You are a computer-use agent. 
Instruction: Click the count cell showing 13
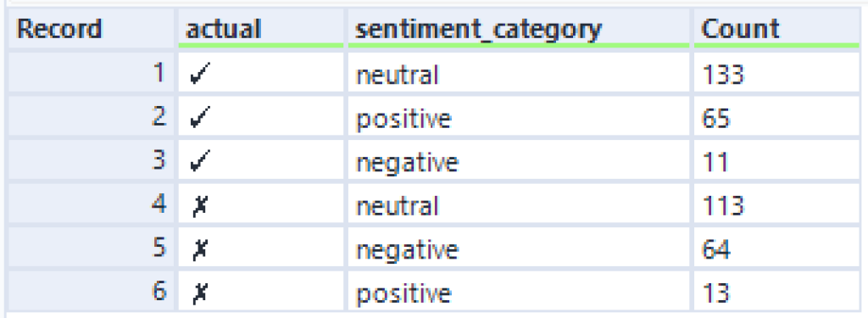point(776,291)
